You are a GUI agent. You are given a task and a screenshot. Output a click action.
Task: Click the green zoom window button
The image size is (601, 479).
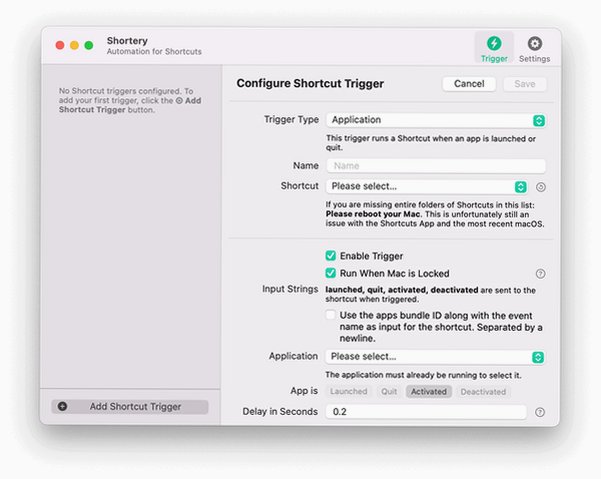point(89,46)
